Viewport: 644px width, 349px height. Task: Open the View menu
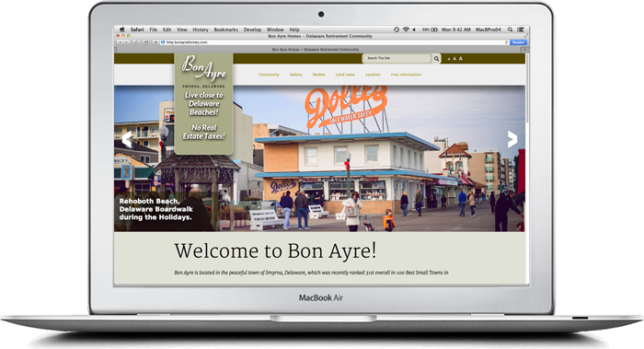(x=182, y=29)
